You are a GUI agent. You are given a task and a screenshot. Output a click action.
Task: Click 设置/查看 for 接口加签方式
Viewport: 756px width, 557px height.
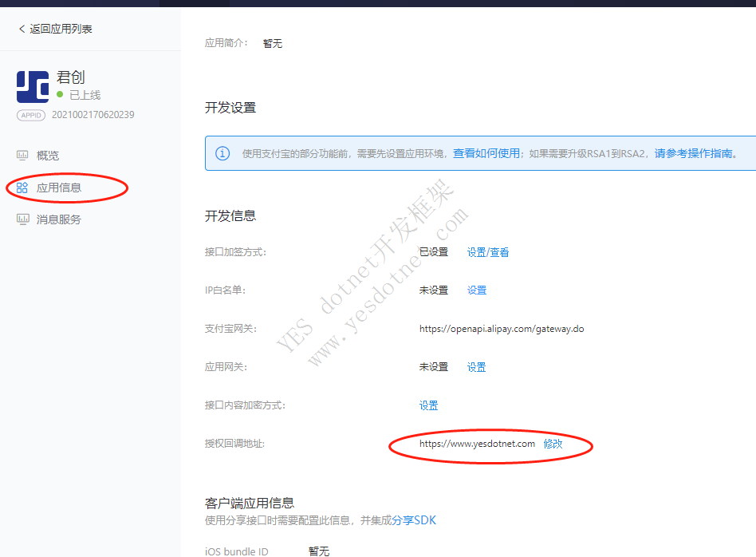point(488,252)
